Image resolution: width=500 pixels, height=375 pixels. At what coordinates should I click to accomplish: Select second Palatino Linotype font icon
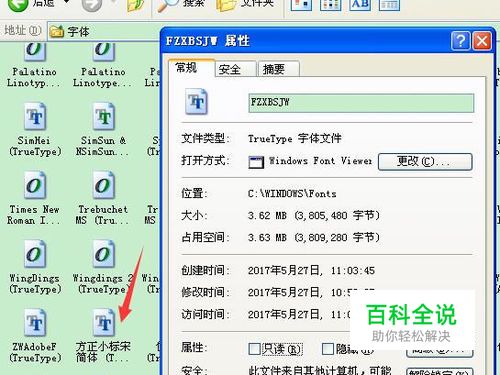(103, 52)
